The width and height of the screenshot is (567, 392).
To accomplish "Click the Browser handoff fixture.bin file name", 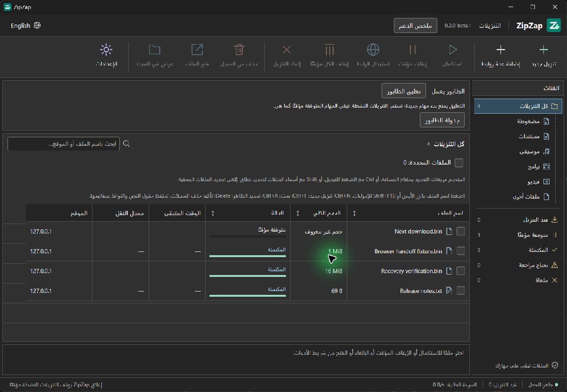I will (x=409, y=251).
